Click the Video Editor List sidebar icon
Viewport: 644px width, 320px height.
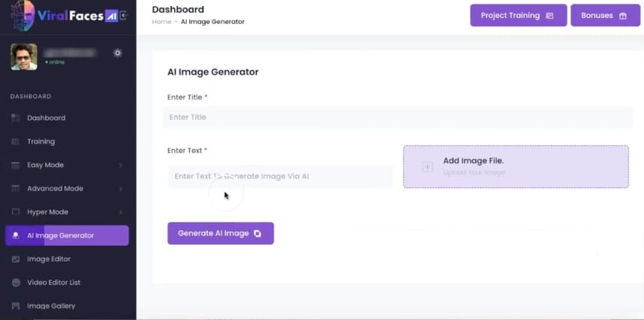16,283
